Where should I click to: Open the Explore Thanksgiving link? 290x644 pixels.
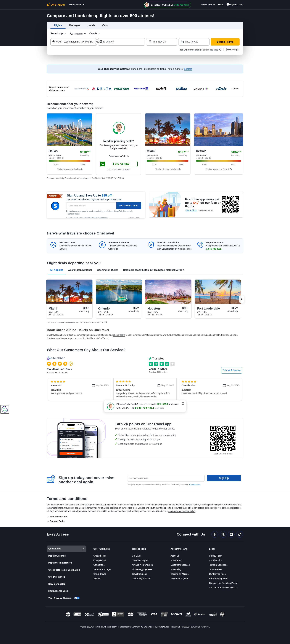click(188, 69)
